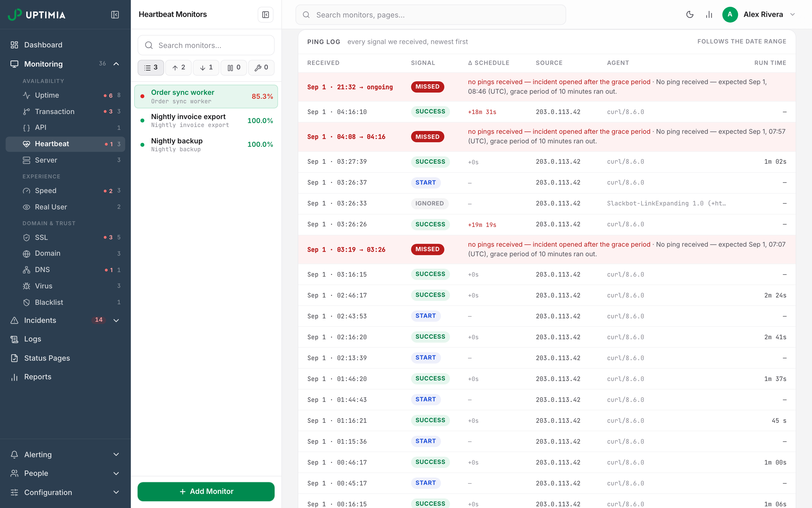Expand the Configuration section
812x508 pixels.
click(x=65, y=492)
